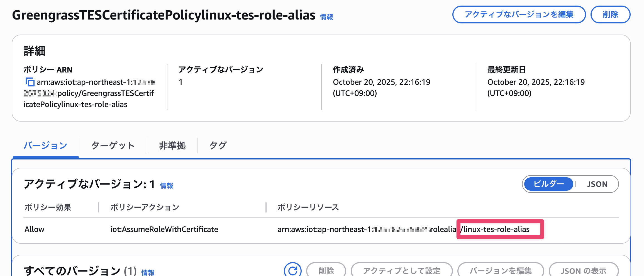Copy the policy ARN with the copy icon
Viewport: 644px width, 276px height.
pyautogui.click(x=30, y=82)
